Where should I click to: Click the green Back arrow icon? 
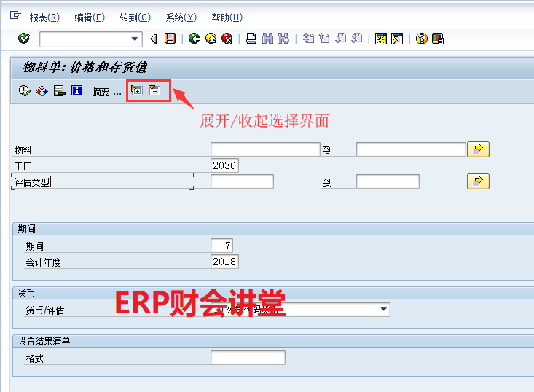[x=194, y=39]
